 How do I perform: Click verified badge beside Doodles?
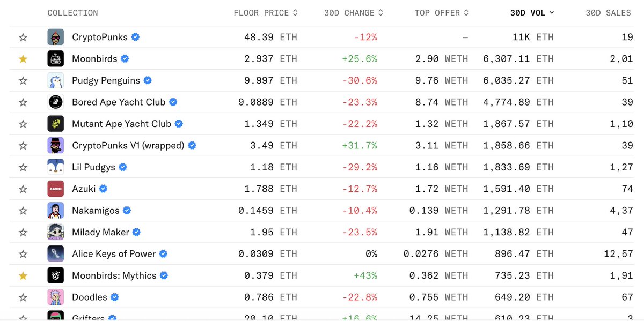115,297
